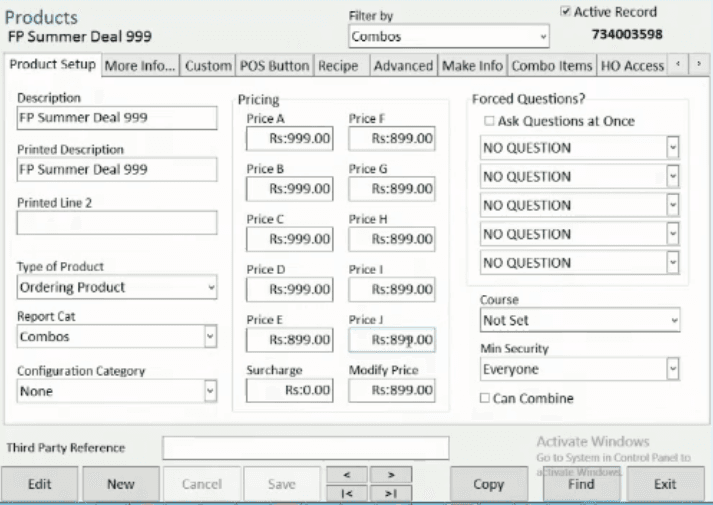Enable Ask Questions at Once
The image size is (713, 505).
coord(489,121)
